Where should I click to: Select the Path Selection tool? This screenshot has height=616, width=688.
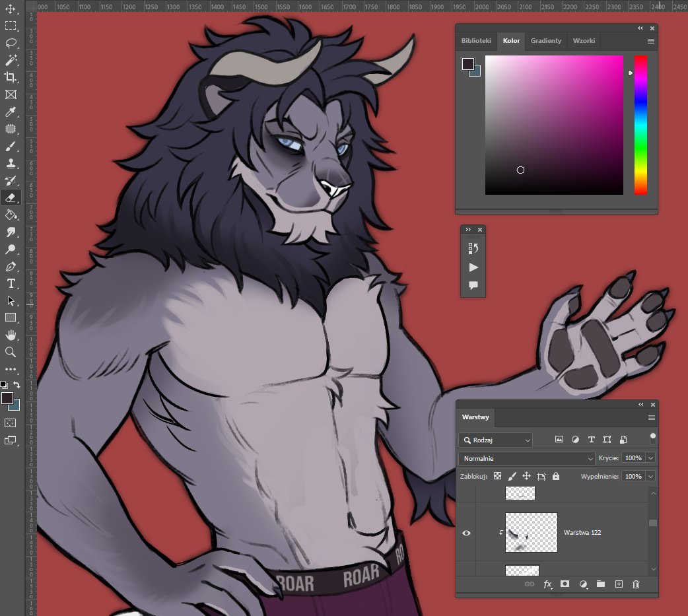[11, 300]
